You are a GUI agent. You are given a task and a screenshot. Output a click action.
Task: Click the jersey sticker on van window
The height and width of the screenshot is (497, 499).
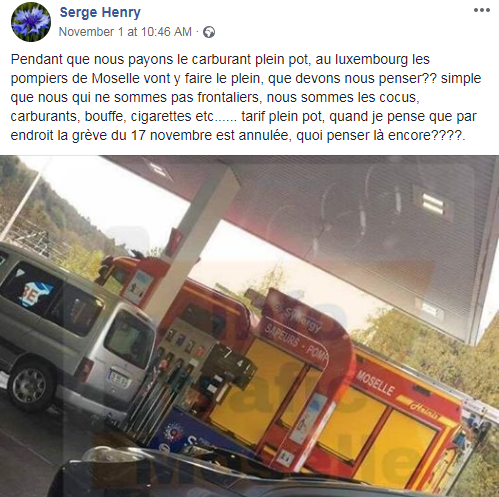point(36,293)
